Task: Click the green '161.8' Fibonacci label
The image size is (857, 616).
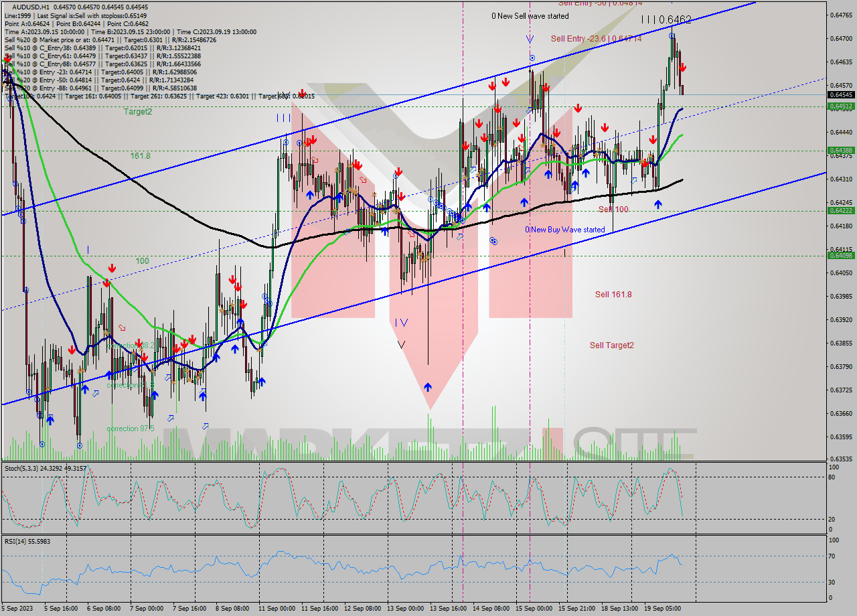Action: [140, 155]
